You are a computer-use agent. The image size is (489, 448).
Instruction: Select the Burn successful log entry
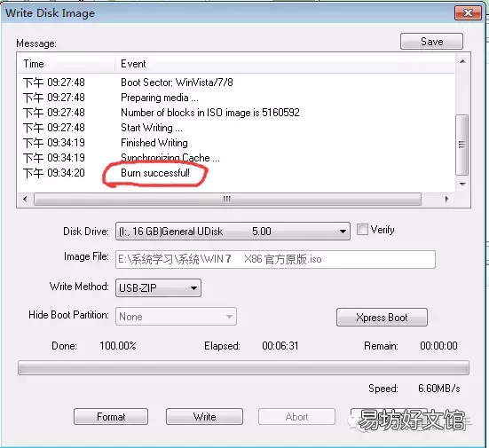click(155, 173)
